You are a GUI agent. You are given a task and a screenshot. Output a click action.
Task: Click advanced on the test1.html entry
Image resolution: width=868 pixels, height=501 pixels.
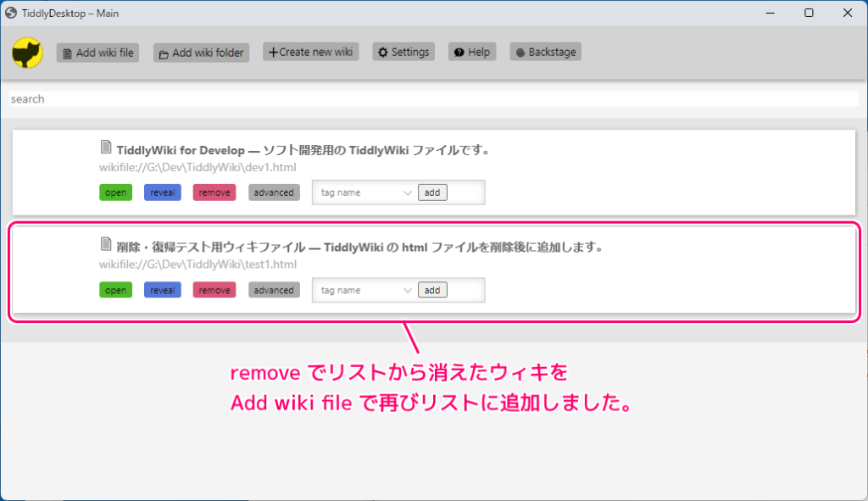273,290
